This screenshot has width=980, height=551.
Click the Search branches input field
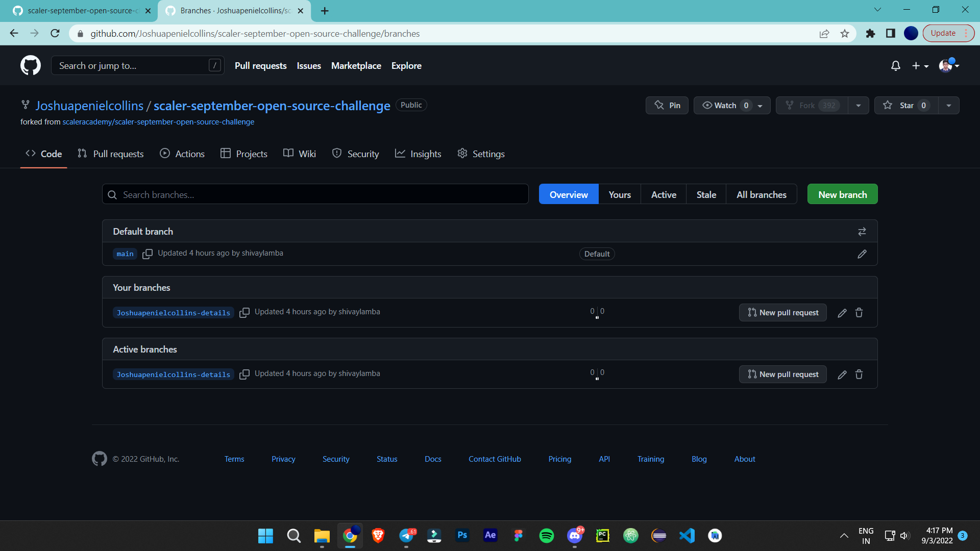315,194
